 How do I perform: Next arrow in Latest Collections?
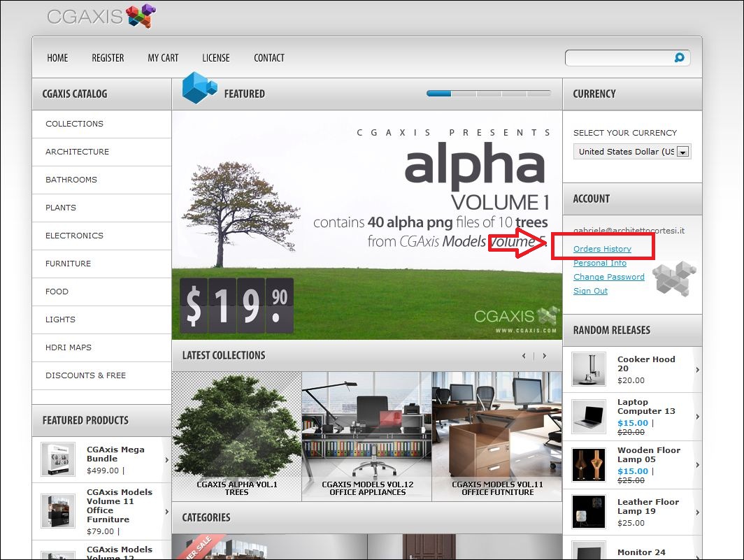pyautogui.click(x=544, y=355)
